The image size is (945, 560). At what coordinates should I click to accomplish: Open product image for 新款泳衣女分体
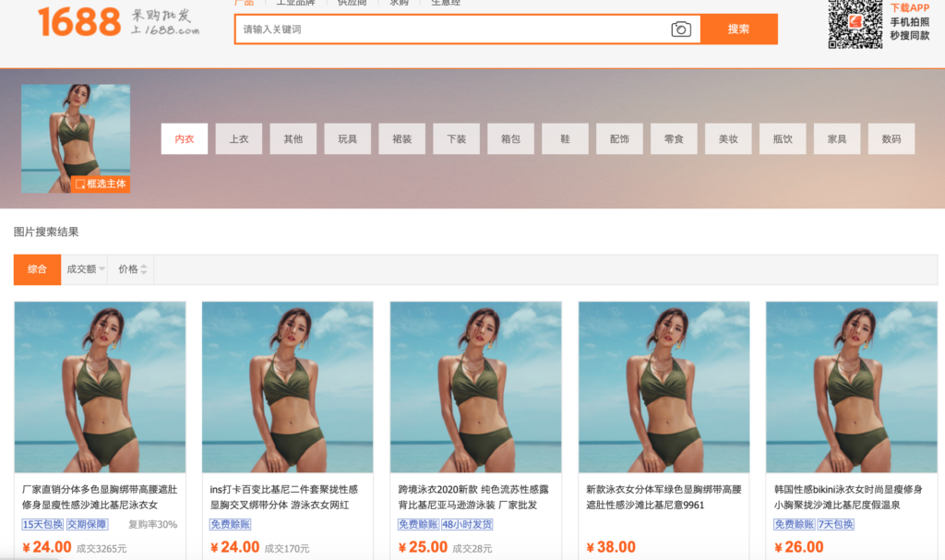click(664, 387)
